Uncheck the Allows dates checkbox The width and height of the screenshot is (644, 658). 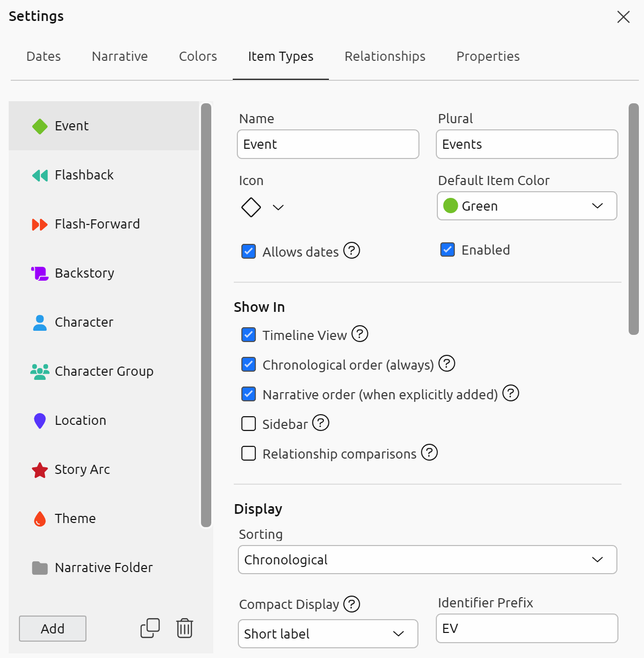coord(249,252)
